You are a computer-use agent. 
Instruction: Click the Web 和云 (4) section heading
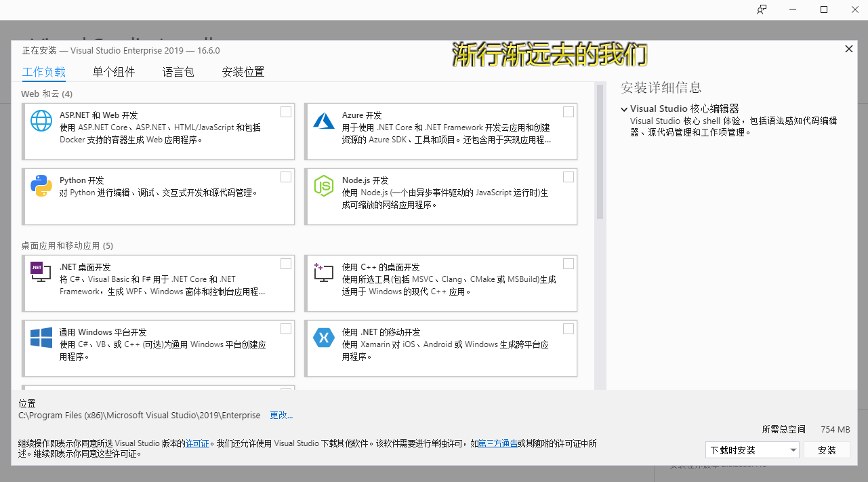[47, 94]
